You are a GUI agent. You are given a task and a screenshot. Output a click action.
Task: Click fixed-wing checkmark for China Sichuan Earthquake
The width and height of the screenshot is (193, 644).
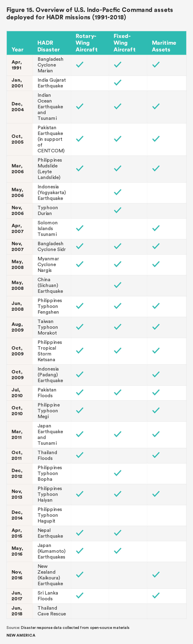[x=118, y=285]
